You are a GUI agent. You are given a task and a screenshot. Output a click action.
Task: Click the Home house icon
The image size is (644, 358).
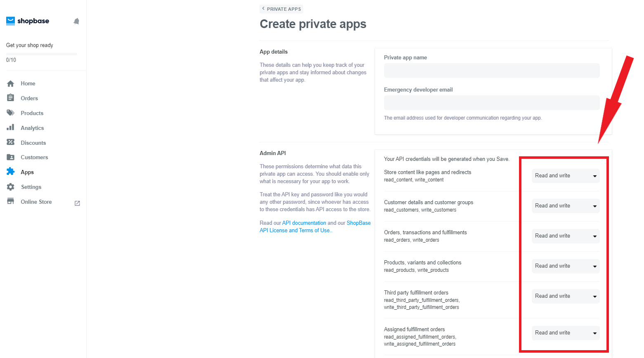point(11,83)
